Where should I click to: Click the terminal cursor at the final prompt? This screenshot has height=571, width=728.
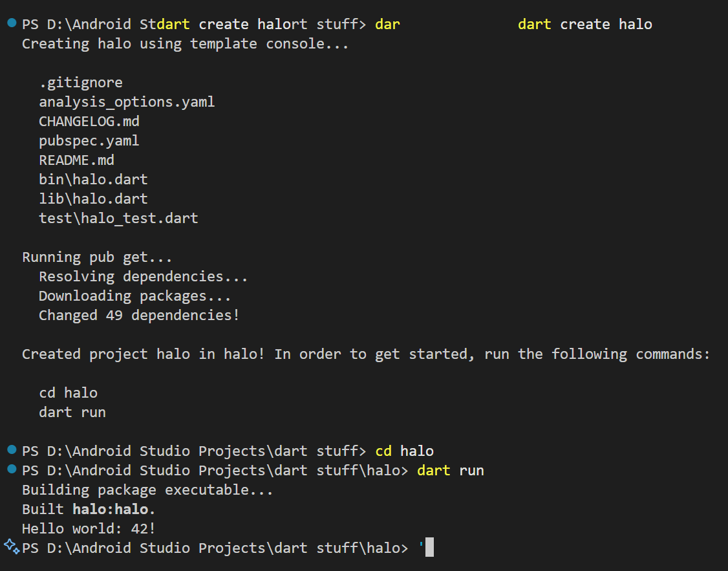tap(429, 548)
